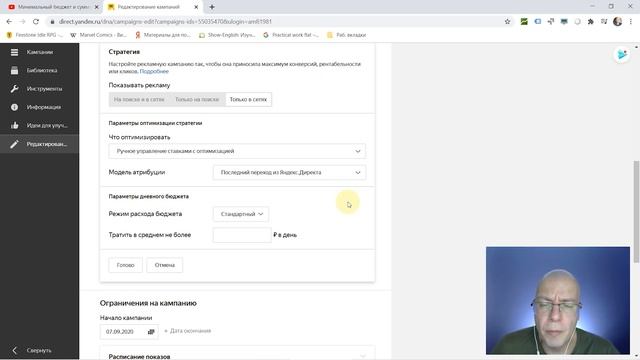Click the green extension icon in toolbar

[524, 22]
